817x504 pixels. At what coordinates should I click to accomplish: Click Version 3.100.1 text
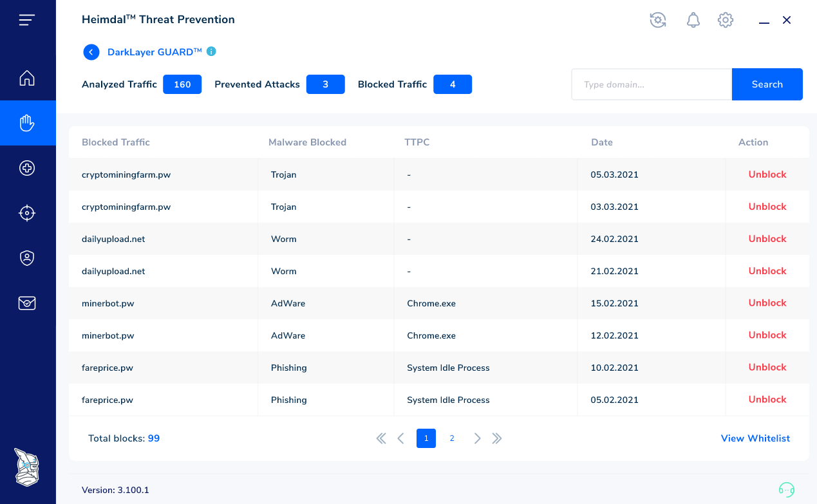click(115, 490)
